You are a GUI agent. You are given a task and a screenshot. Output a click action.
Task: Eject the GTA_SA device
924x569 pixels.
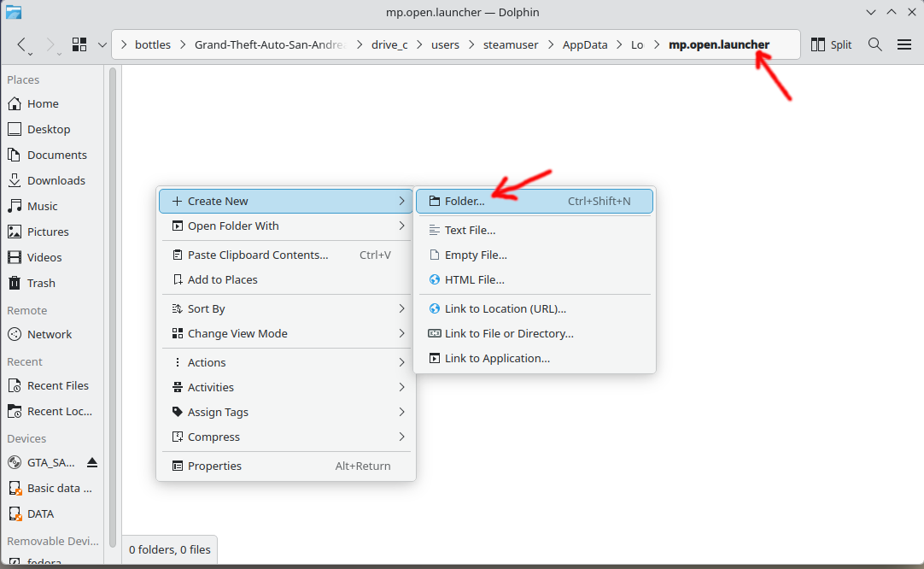click(92, 463)
